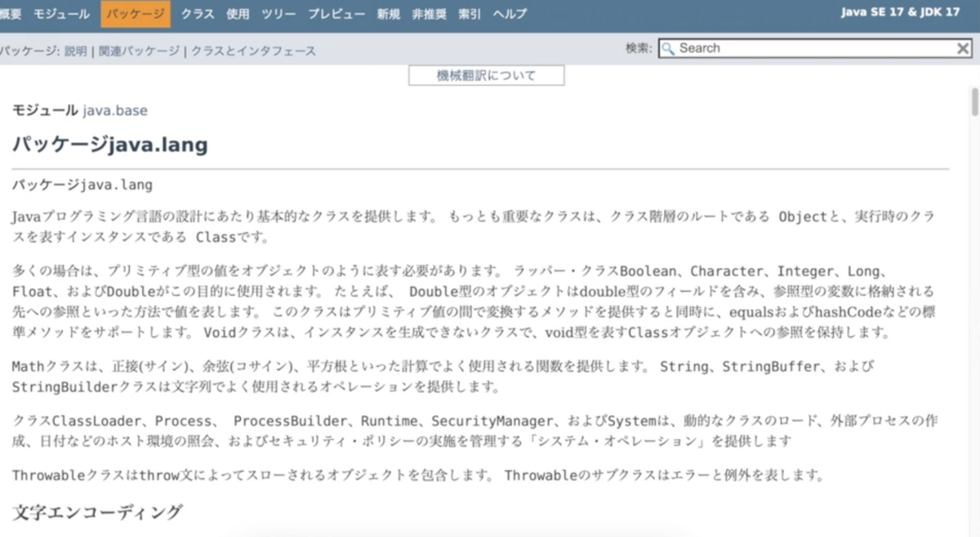The image size is (980, 537).
Task: Click the vertical scrollbar on the right
Action: click(973, 104)
